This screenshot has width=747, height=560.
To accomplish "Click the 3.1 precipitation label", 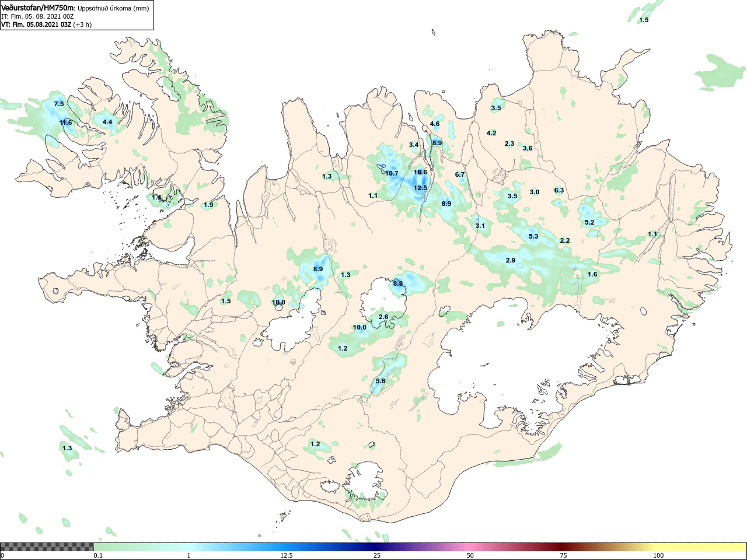I will tap(480, 226).
